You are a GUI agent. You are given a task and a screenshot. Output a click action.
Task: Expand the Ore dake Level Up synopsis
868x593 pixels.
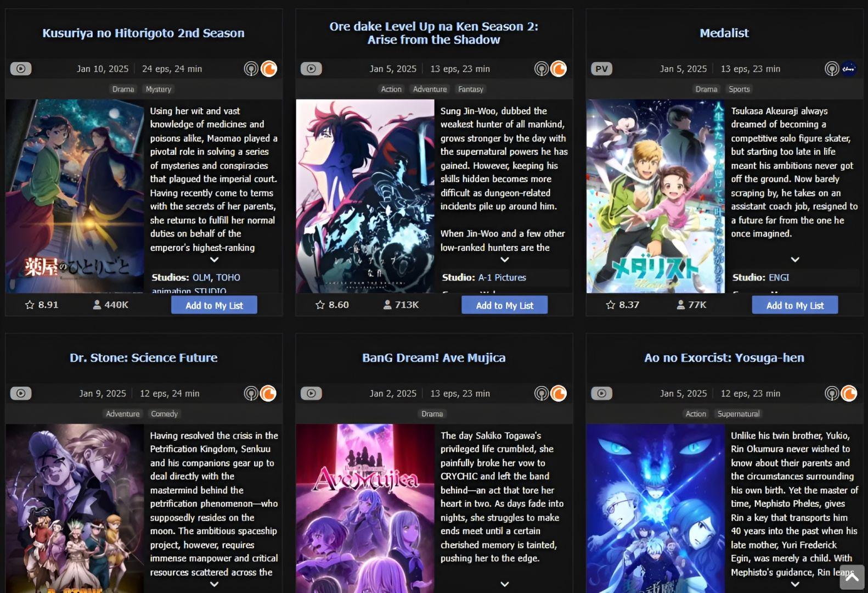pyautogui.click(x=505, y=260)
